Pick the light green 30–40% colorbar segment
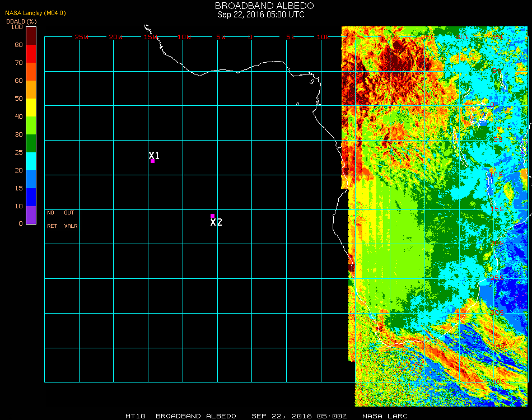The width and height of the screenshot is (532, 420). coord(31,125)
